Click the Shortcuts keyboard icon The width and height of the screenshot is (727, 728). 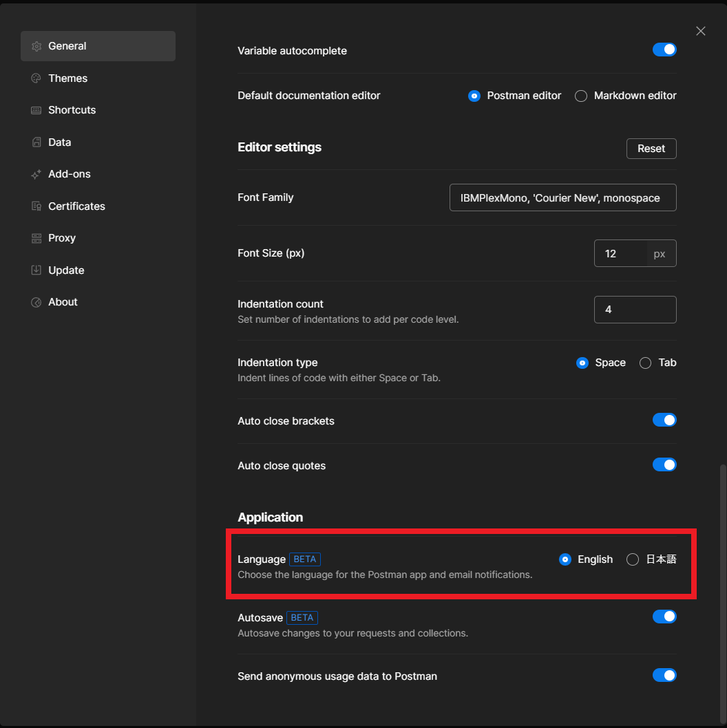(x=36, y=110)
